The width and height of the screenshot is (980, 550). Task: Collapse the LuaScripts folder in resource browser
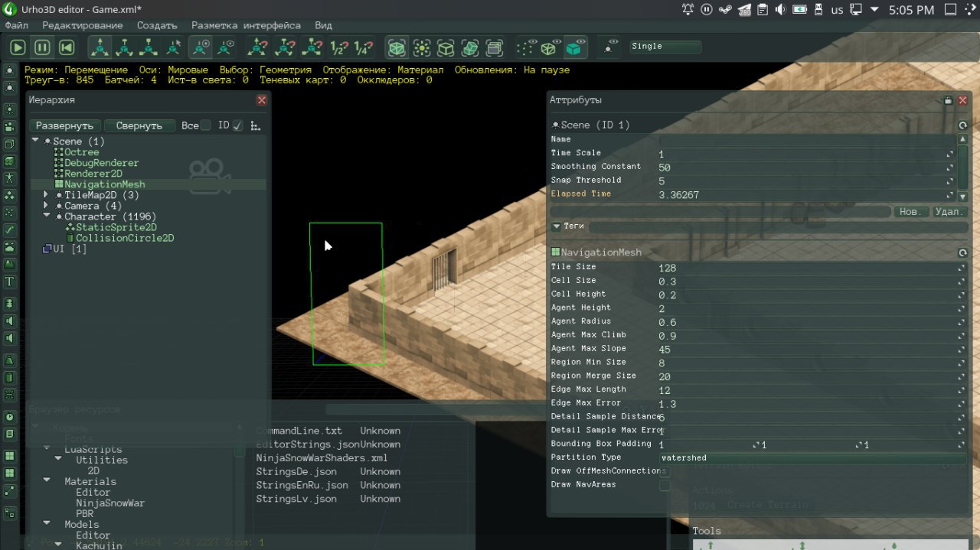coord(47,448)
